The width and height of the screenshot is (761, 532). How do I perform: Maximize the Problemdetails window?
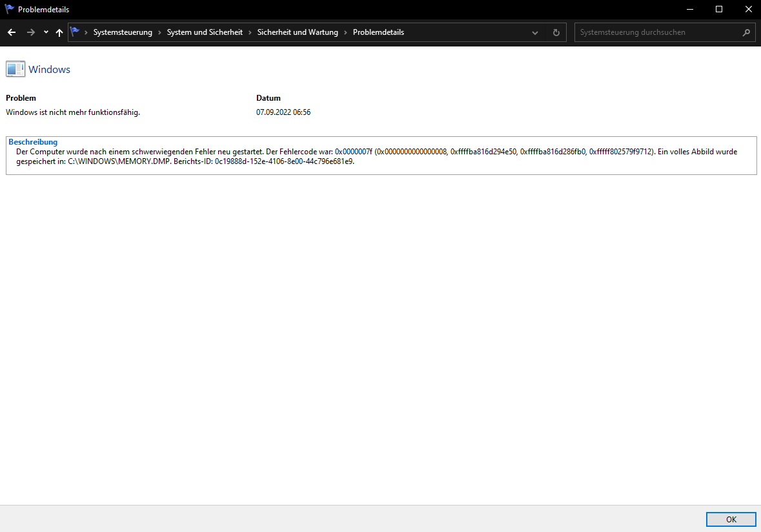719,9
